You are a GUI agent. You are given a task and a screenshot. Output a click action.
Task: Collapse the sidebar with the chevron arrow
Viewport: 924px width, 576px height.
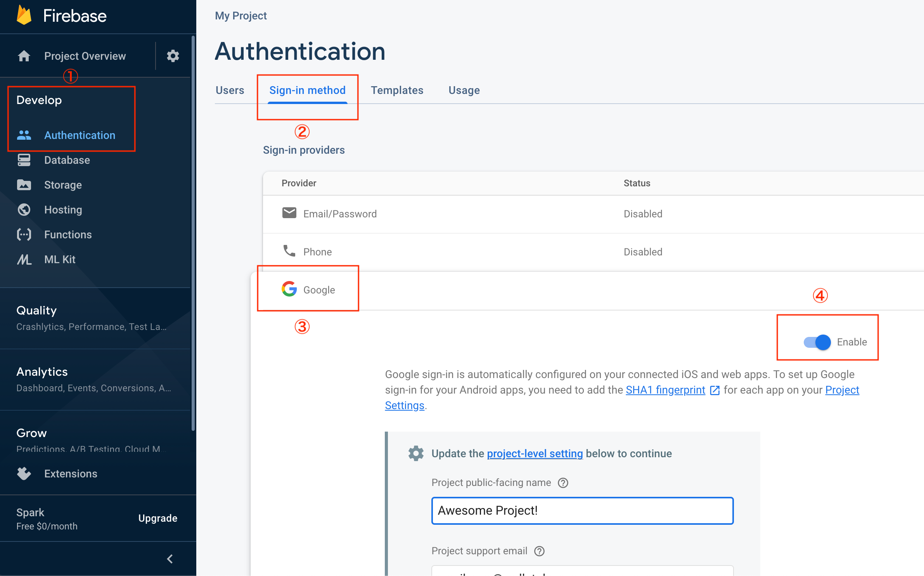tap(170, 559)
